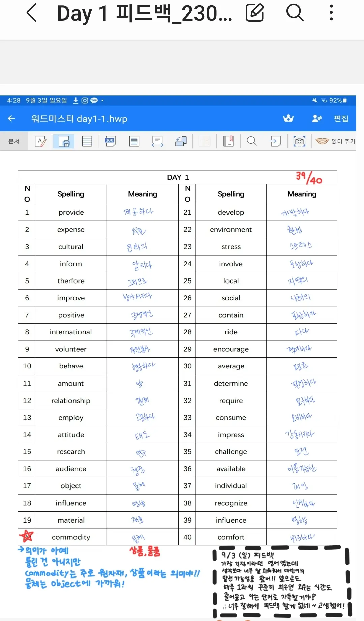Screen dimensions: 364x621
Task: Open the three-dot overflow menu
Action: [331, 13]
